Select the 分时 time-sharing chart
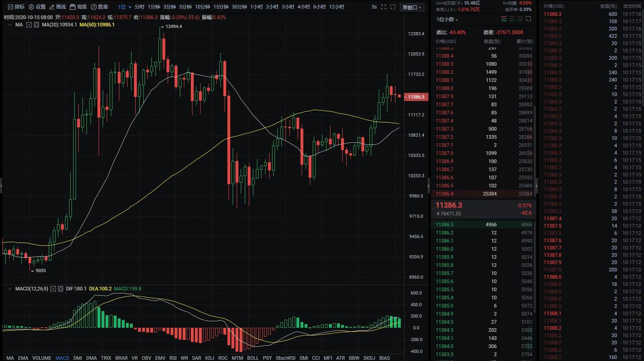This screenshot has width=644, height=361. (x=139, y=7)
